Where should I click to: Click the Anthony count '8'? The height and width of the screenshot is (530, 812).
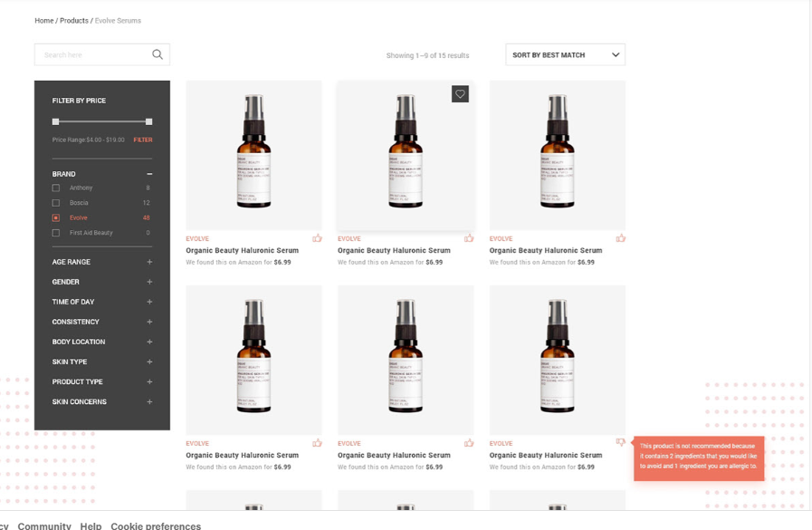click(x=148, y=188)
